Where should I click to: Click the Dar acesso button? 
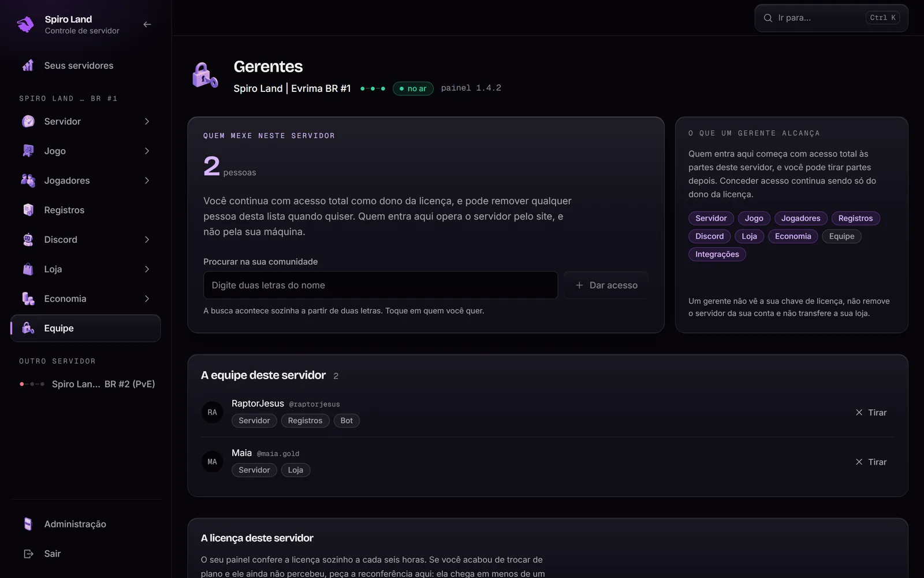[606, 285]
